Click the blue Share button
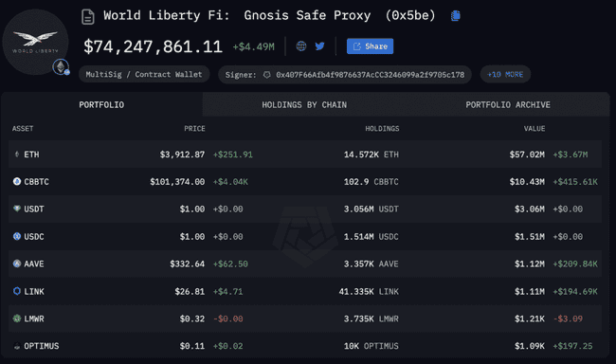Viewport: 616px width, 364px height. click(x=370, y=46)
